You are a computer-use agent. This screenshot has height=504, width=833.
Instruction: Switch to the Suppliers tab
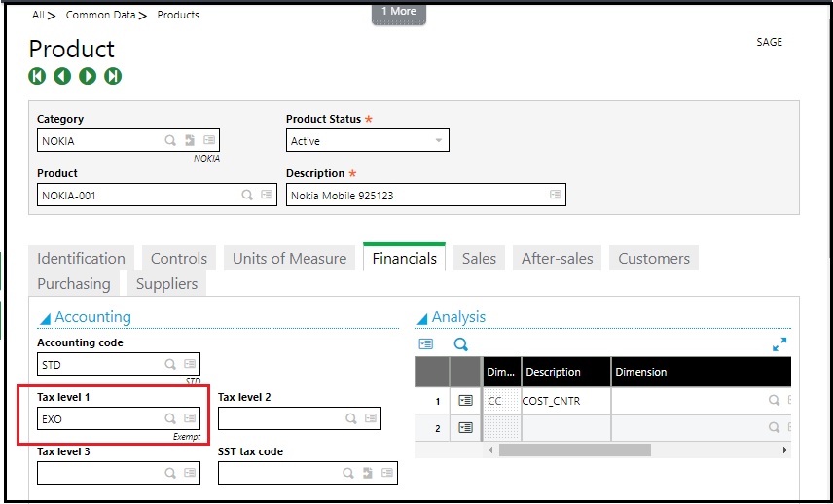click(166, 283)
